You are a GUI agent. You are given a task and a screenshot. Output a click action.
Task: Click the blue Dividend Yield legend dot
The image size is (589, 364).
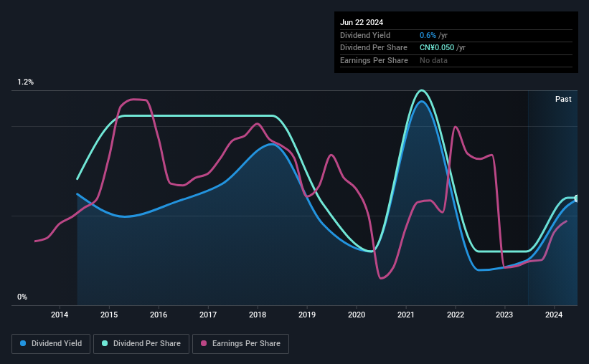tap(23, 343)
